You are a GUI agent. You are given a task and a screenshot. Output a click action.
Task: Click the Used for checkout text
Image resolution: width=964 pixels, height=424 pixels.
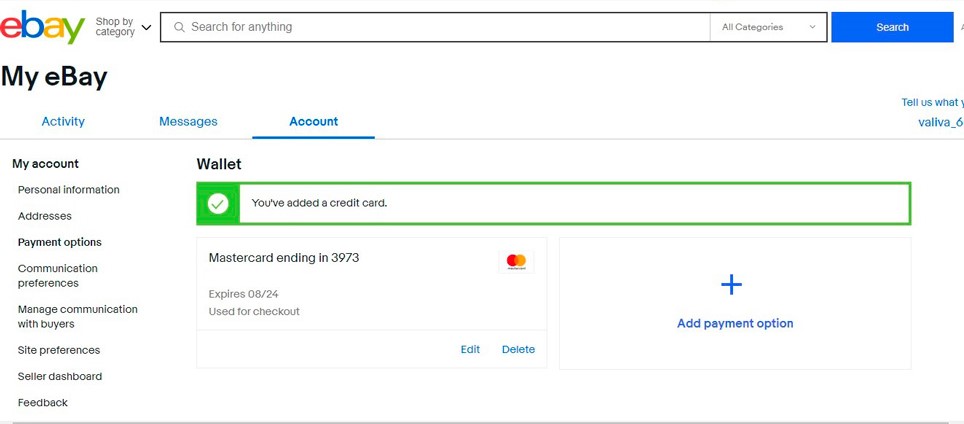point(254,312)
